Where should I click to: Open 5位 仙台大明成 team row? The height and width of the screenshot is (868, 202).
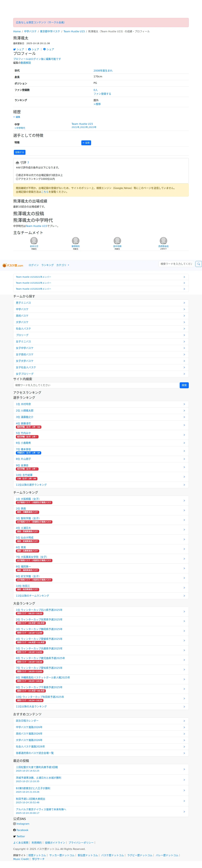point(101,539)
